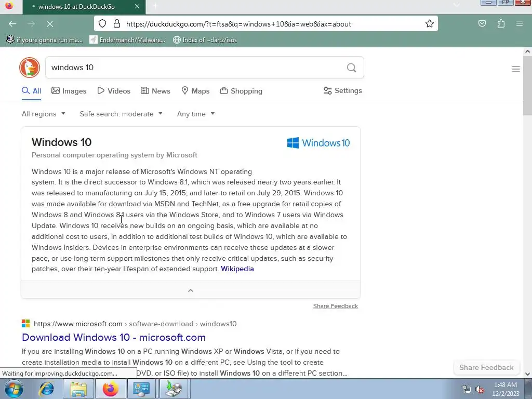Screen dimensions: 532x399
Task: Open the list all tabs chevron
Action: [x=457, y=4]
